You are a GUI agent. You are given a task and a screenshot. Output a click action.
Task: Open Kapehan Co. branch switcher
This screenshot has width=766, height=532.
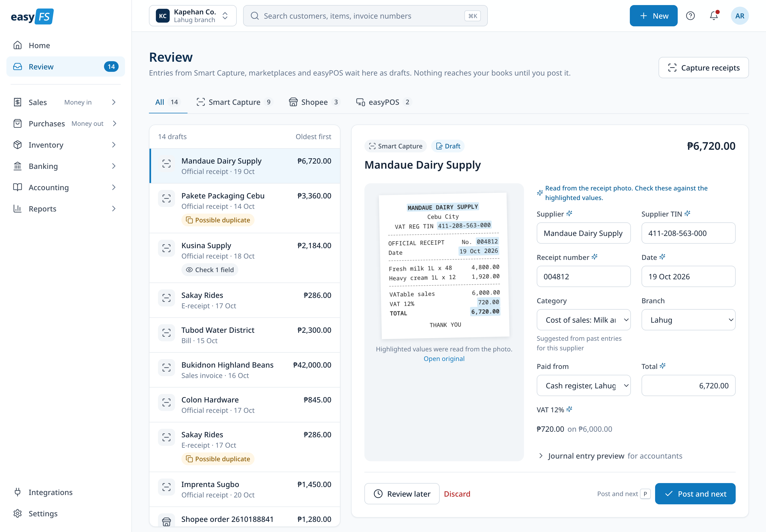(193, 16)
